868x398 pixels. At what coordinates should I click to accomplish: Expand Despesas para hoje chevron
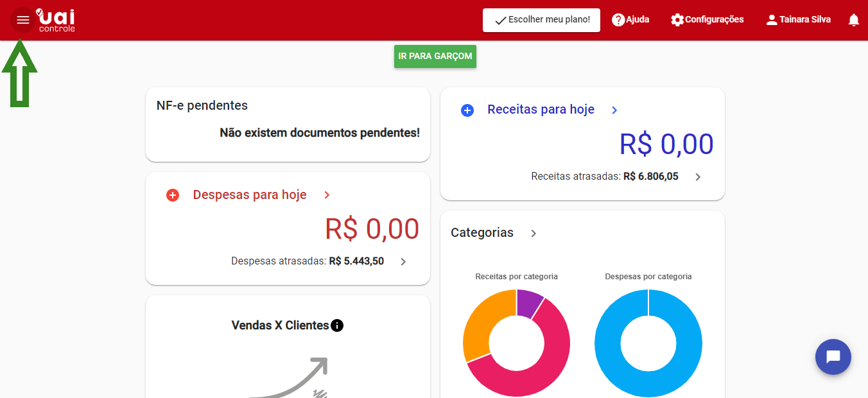[327, 195]
